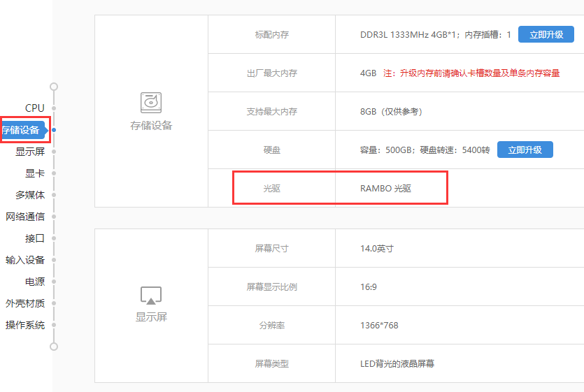Select 接口 in the side navigation

pyautogui.click(x=35, y=238)
